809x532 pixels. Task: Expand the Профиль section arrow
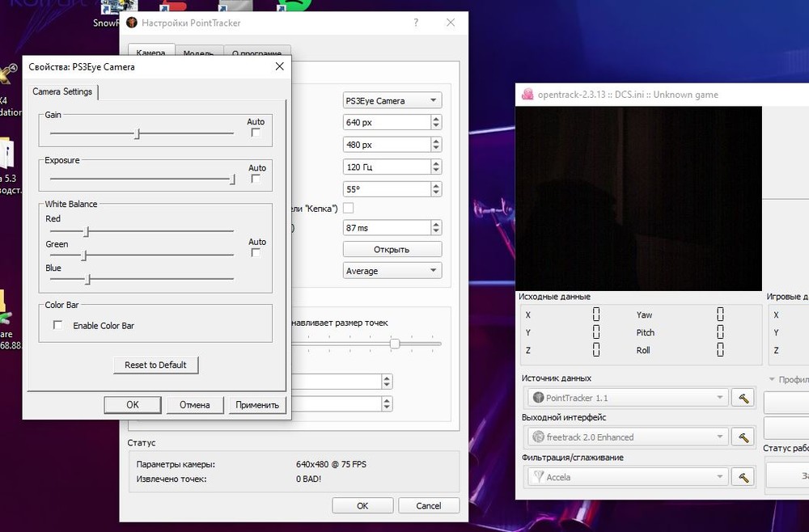pos(772,379)
